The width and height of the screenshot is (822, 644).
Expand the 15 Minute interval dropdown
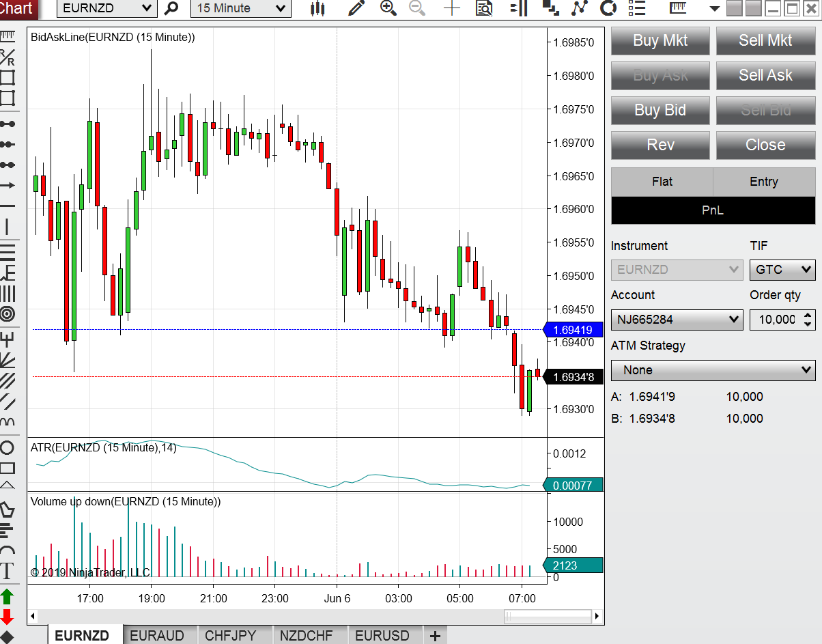point(241,8)
